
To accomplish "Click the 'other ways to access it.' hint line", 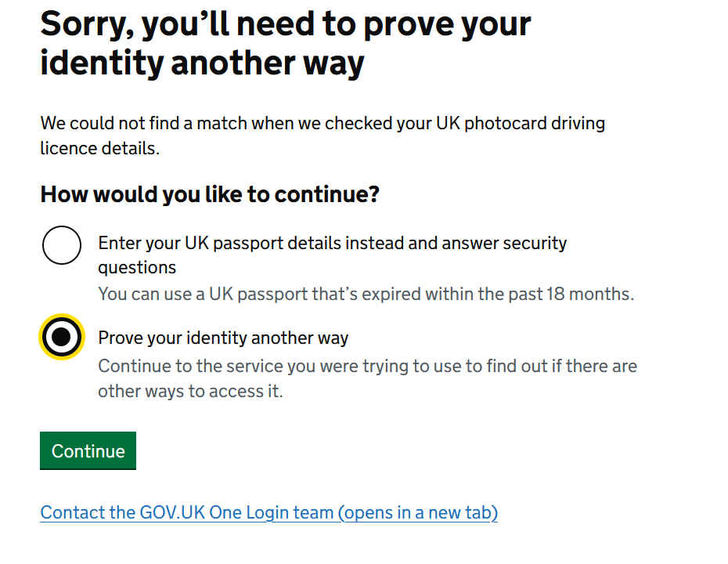I will (x=190, y=391).
